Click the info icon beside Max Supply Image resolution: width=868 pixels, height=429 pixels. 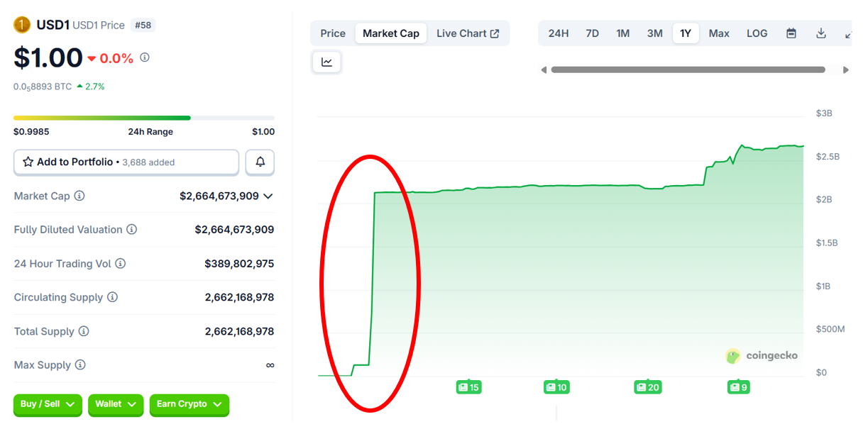click(x=80, y=365)
